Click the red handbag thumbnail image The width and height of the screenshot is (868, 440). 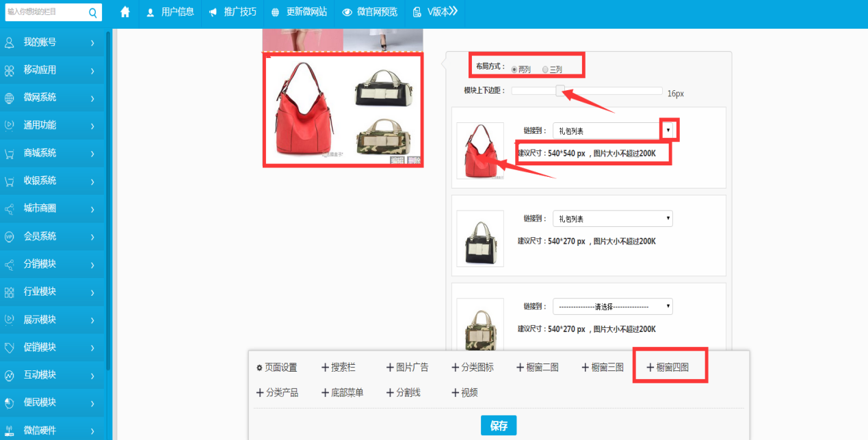480,151
